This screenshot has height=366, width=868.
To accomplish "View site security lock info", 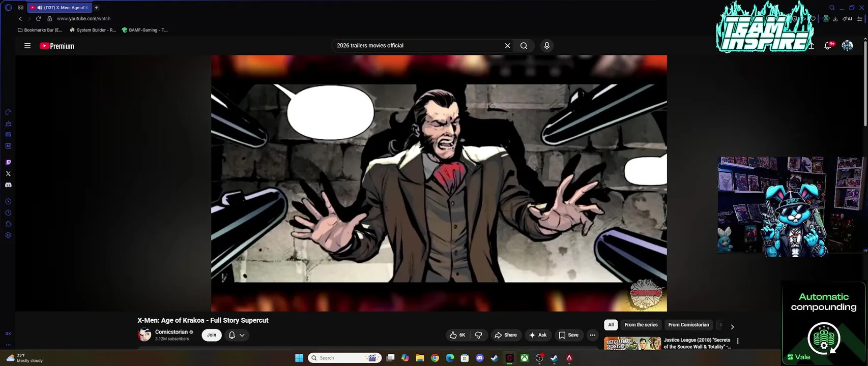I will (x=49, y=19).
